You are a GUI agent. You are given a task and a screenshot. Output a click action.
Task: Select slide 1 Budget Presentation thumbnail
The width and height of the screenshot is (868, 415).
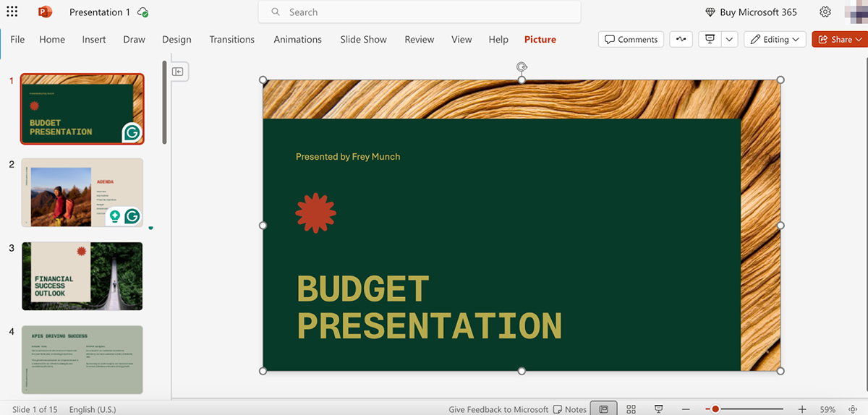point(82,108)
